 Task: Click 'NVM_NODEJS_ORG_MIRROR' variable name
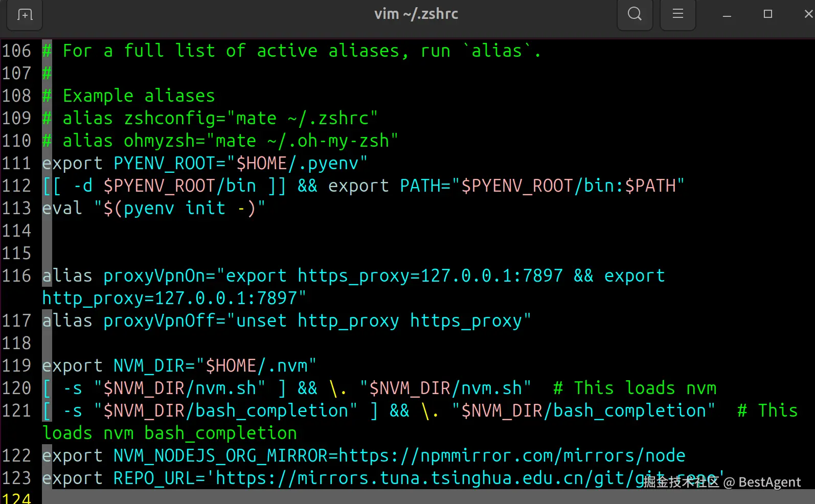(x=220, y=455)
